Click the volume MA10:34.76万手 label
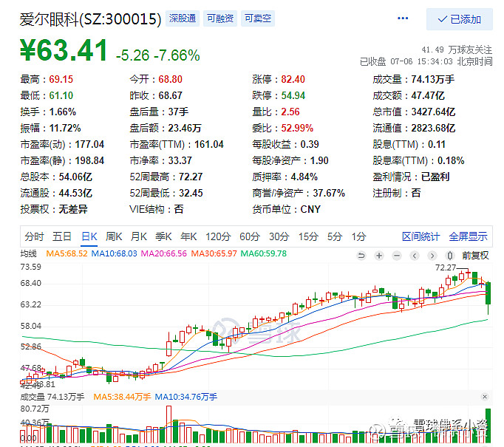Image resolution: width=504 pixels, height=447 pixels. pyautogui.click(x=185, y=397)
